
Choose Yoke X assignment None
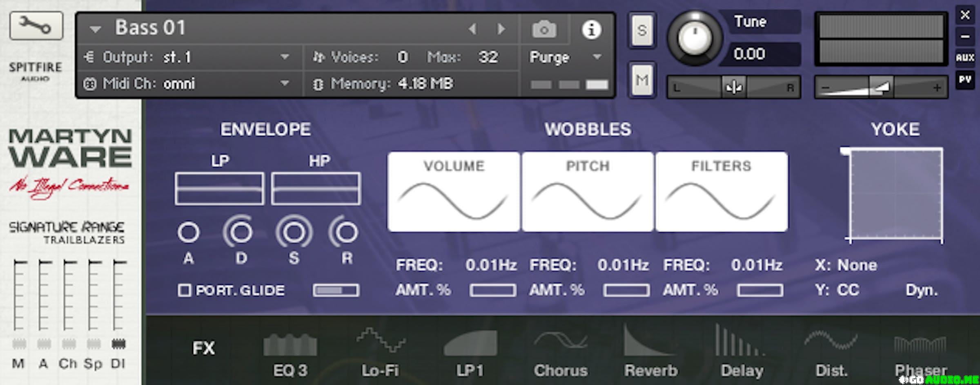tap(857, 265)
